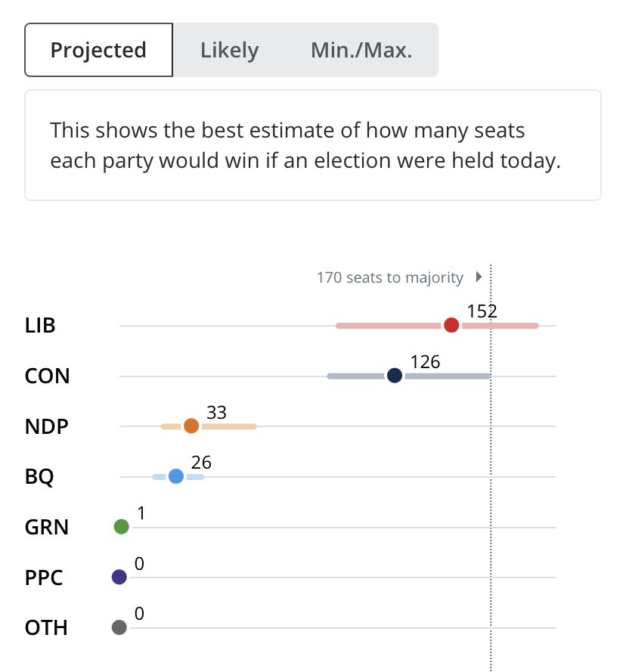Click the green GRN seat dot
This screenshot has height=672, width=626.
pos(121,526)
